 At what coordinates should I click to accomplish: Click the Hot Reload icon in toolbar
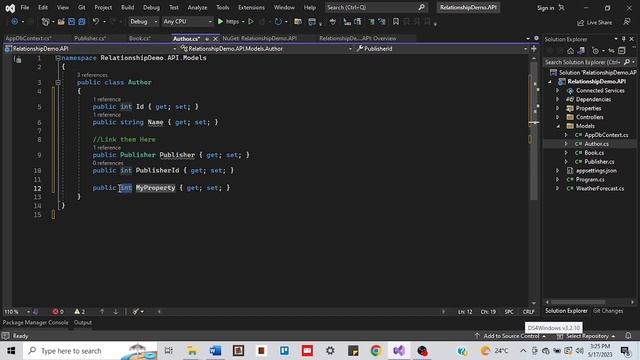[278, 22]
